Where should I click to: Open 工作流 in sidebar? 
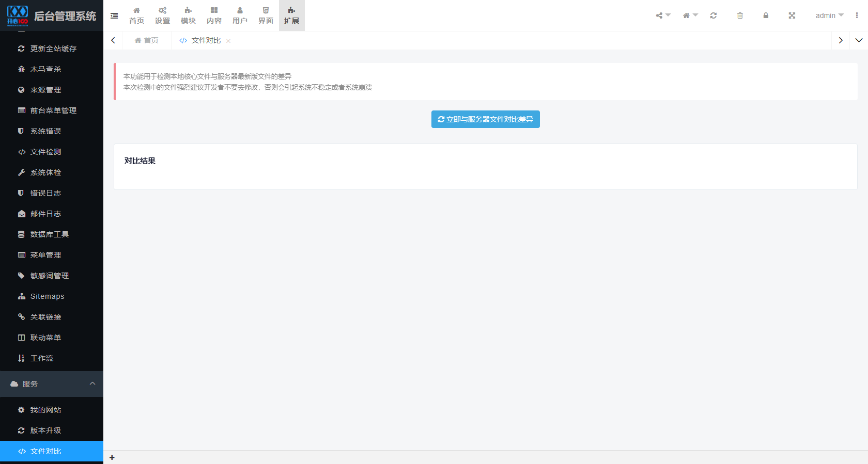click(52, 358)
